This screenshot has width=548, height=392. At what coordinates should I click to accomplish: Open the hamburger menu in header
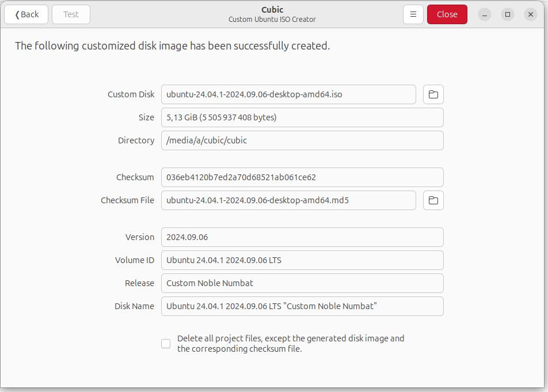[413, 14]
